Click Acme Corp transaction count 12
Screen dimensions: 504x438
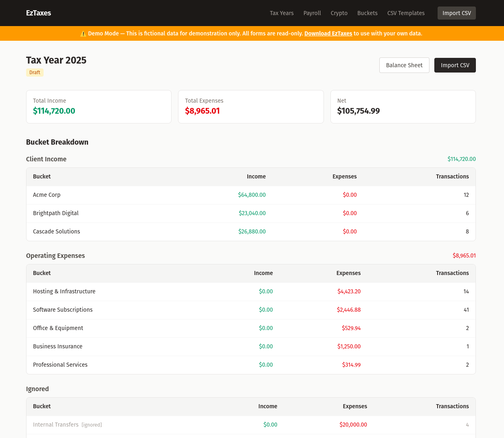point(466,195)
